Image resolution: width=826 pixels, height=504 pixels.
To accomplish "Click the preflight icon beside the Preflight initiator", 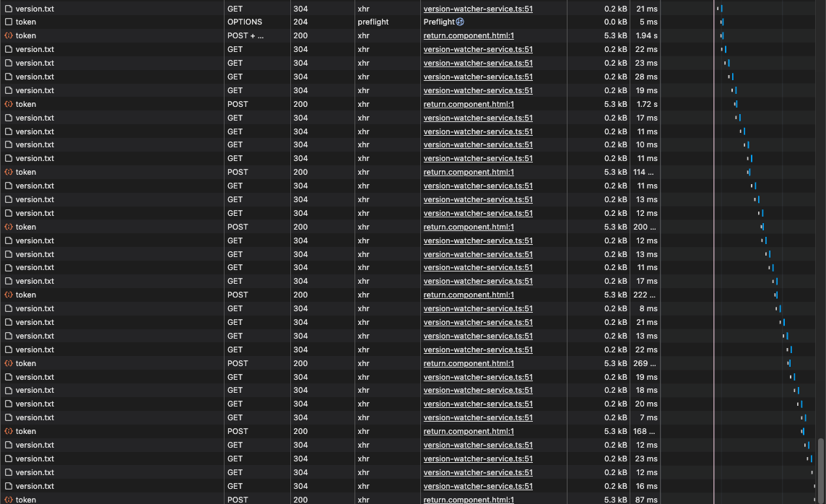I will pyautogui.click(x=460, y=22).
